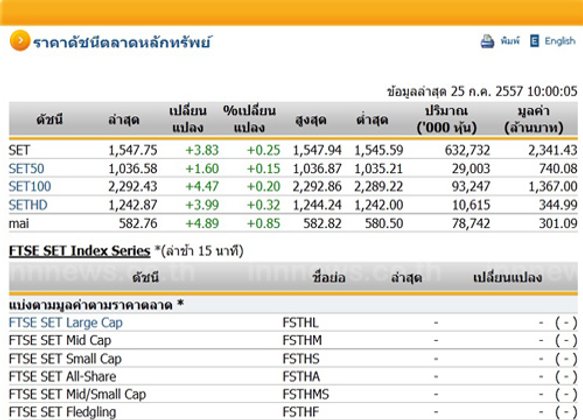Click mai value 301.09
The height and width of the screenshot is (420, 583).
(x=558, y=224)
